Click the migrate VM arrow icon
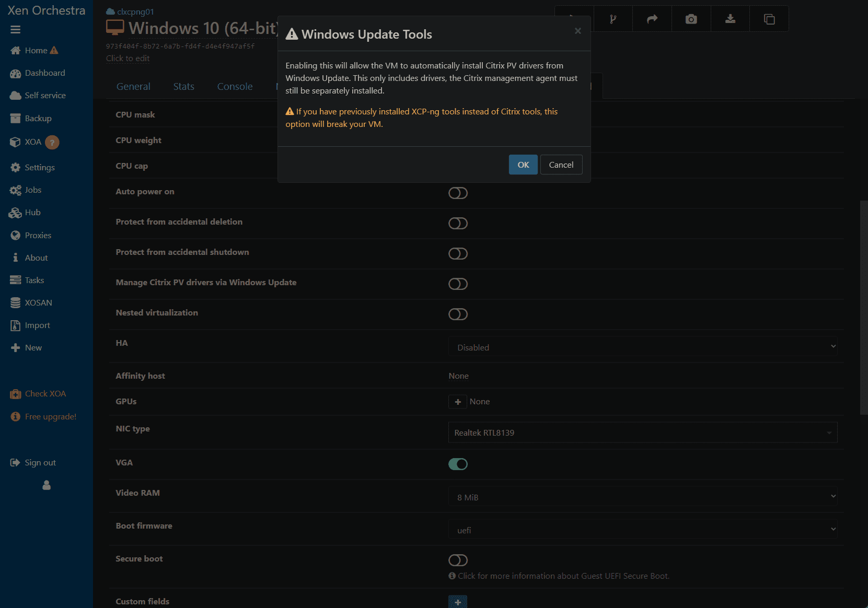The width and height of the screenshot is (868, 608). 652,19
